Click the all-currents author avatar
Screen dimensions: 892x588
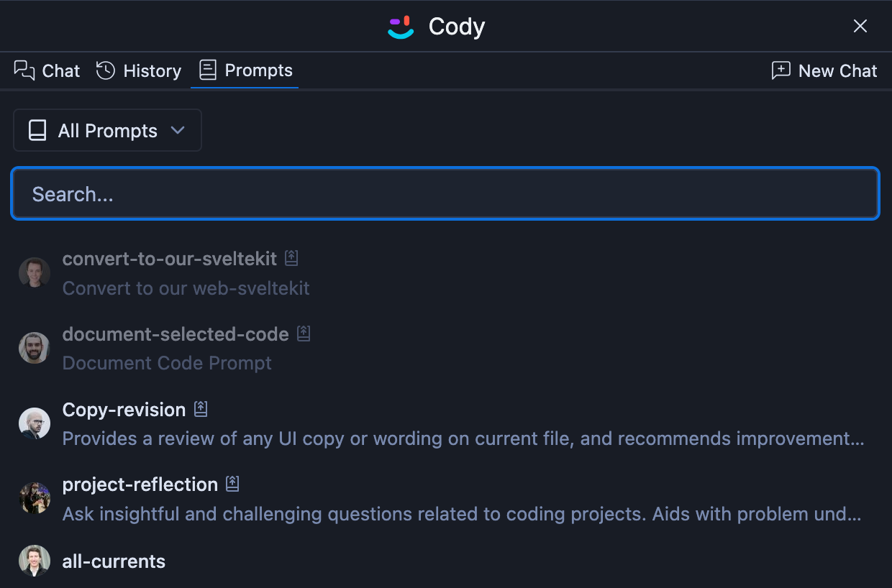[35, 561]
